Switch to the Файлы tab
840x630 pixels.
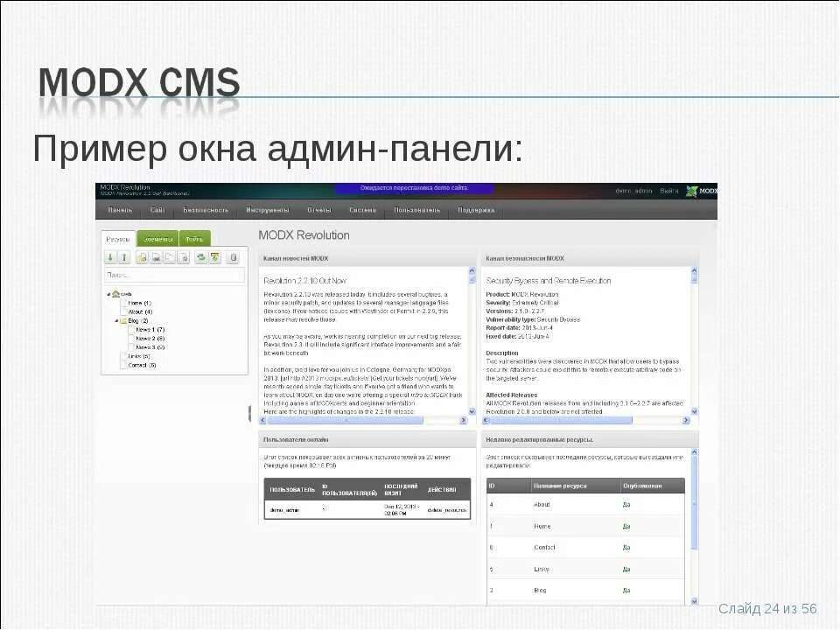(194, 239)
